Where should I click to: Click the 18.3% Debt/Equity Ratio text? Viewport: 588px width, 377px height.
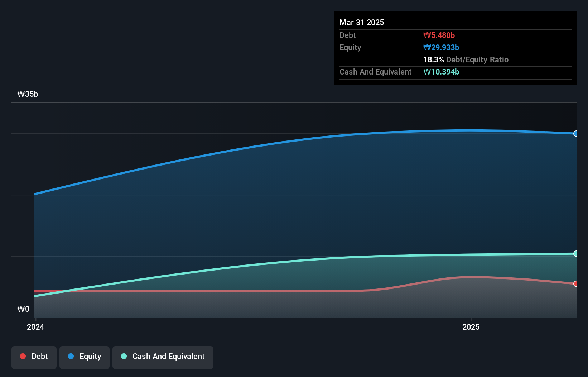click(466, 59)
